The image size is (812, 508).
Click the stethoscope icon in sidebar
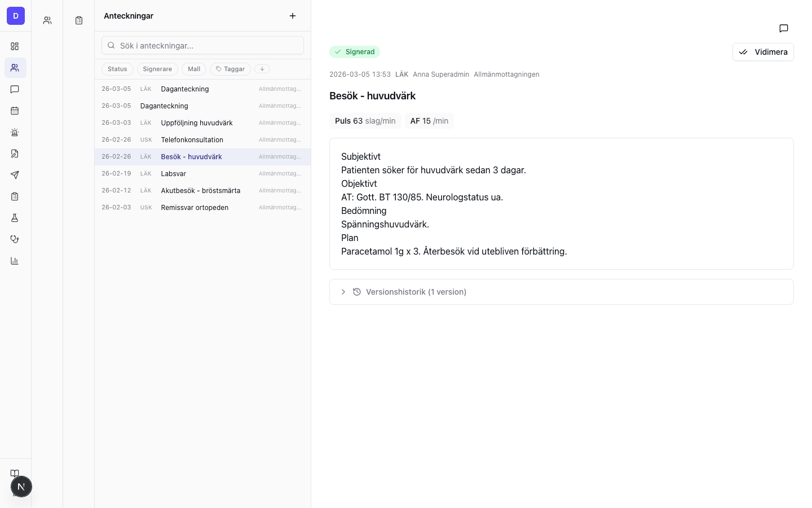(x=15, y=239)
